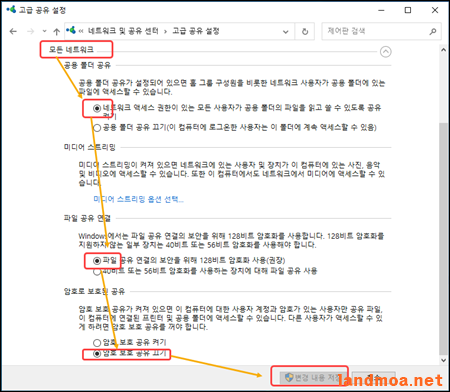Click the network icon in the address bar

[71, 31]
